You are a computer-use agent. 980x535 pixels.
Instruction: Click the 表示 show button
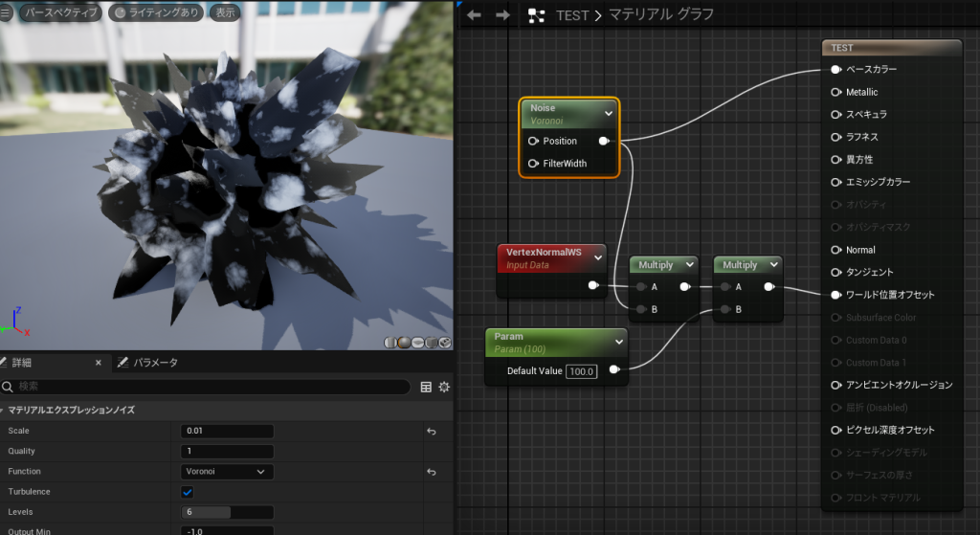226,13
